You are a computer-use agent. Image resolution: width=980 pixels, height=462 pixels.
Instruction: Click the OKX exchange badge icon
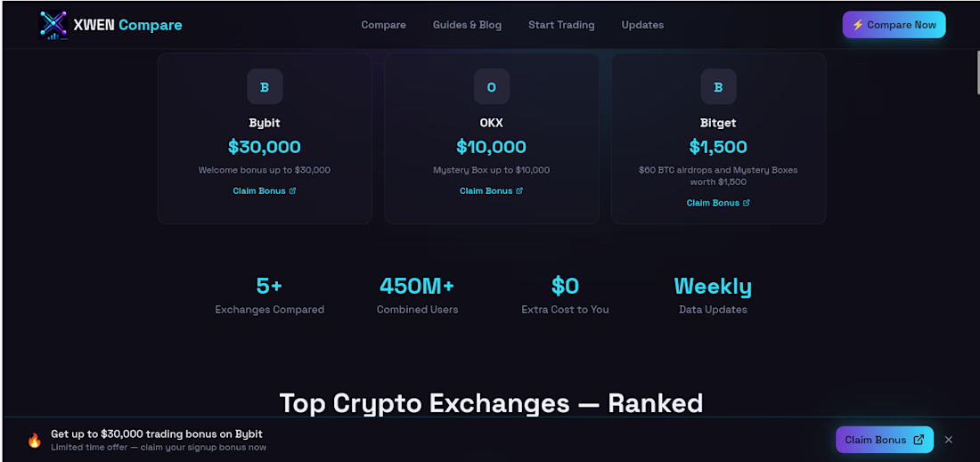(491, 87)
